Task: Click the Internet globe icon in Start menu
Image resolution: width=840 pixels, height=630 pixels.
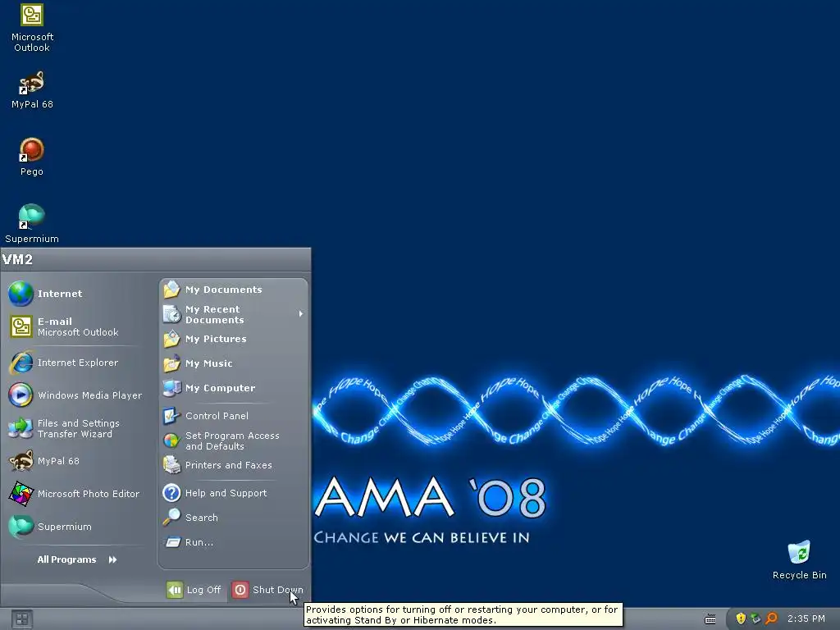Action: 21,294
